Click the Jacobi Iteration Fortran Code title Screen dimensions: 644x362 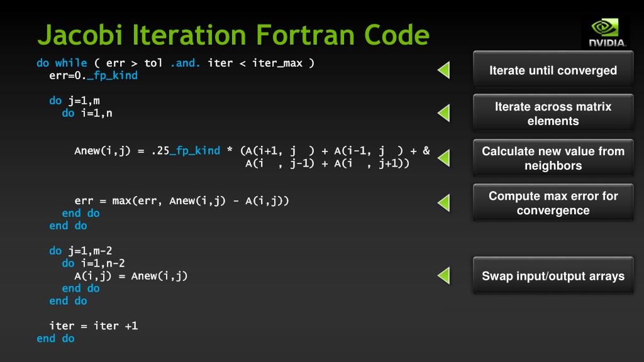point(233,35)
